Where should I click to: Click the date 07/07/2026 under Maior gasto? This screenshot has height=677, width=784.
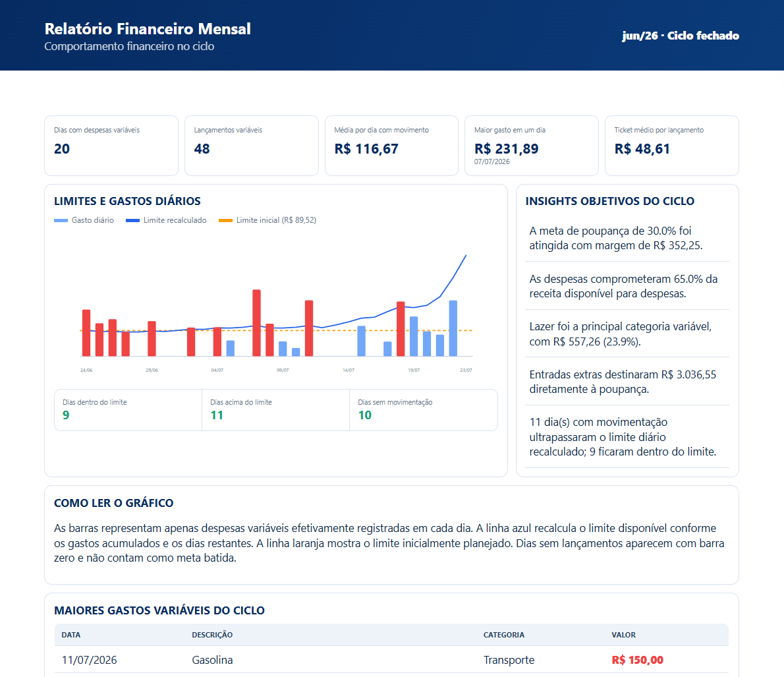[x=492, y=162]
